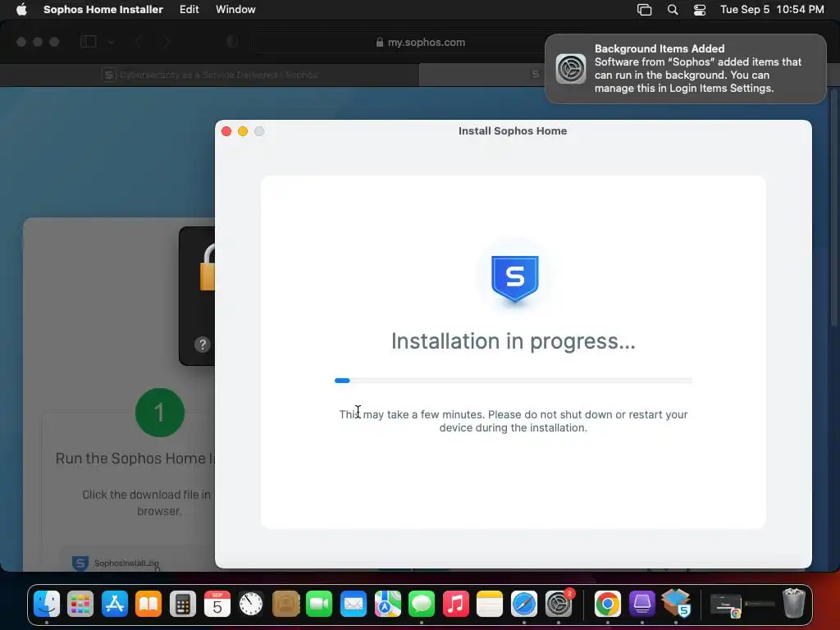This screenshot has height=630, width=840.
Task: Open the Trash in the Dock
Action: (794, 604)
